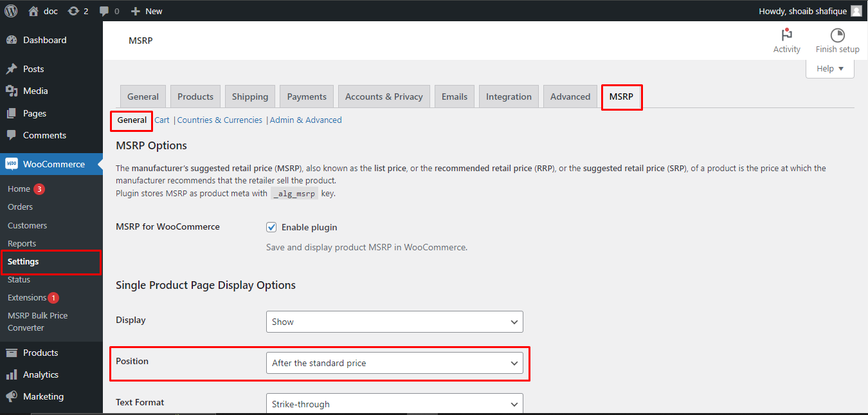This screenshot has height=415, width=868.
Task: Open the Accounts & Privacy tab
Action: click(x=384, y=97)
